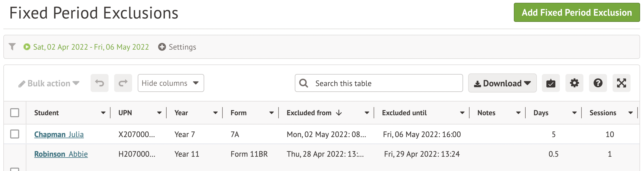
Task: Toggle the select-all header checkbox
Action: pos(15,113)
